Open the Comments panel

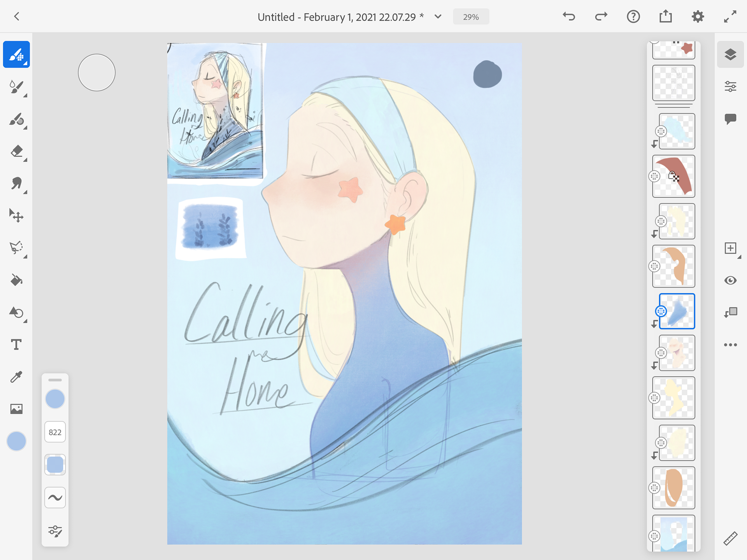730,119
